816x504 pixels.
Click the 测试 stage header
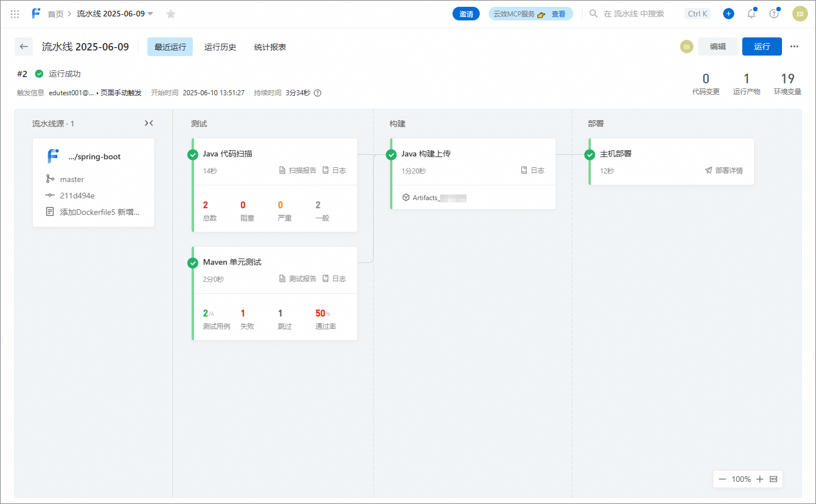pos(199,124)
